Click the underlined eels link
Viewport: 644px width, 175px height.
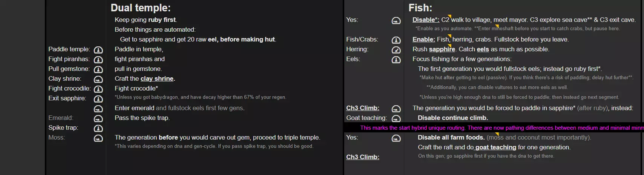tap(483, 49)
